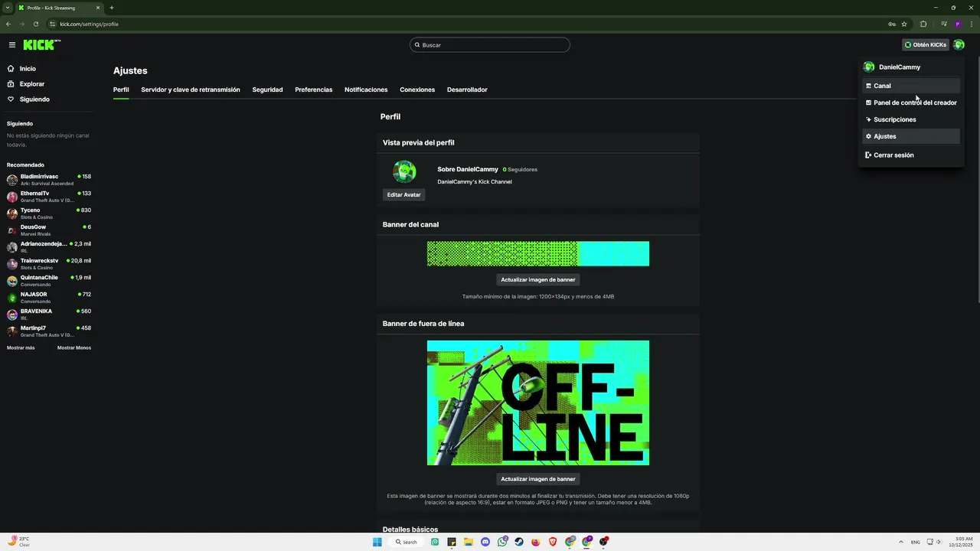Open Steam from the taskbar

tap(519, 542)
